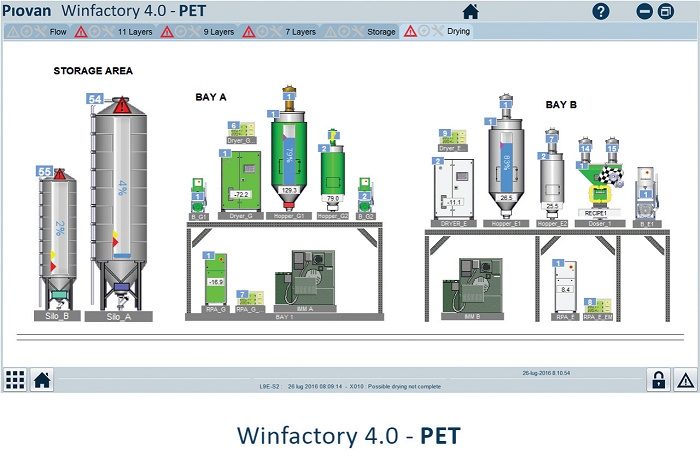Select the IMM B molding machine

click(x=472, y=285)
